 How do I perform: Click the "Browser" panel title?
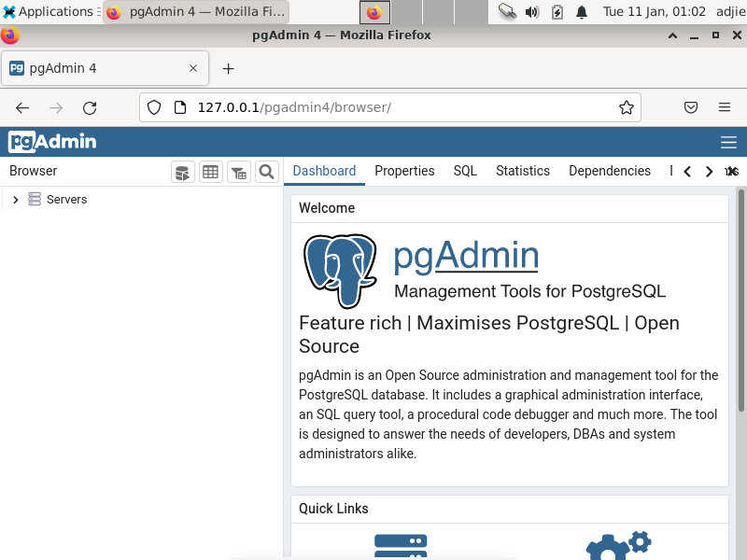[x=34, y=171]
